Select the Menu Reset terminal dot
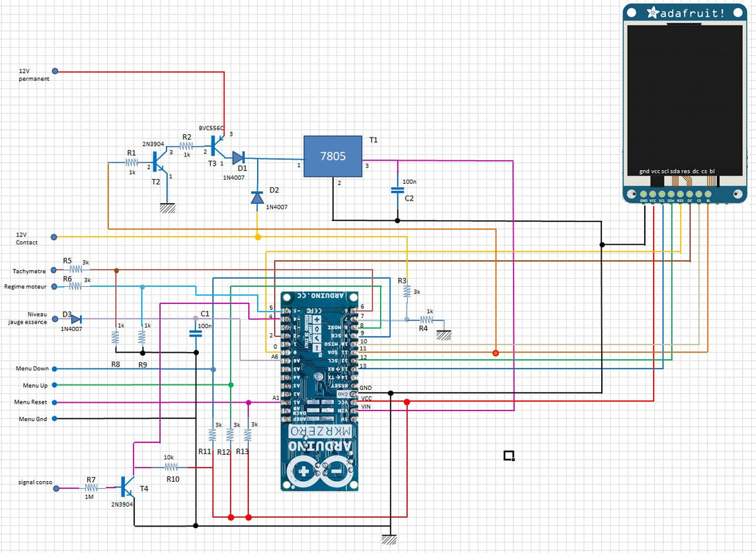756x553 pixels. coord(55,402)
